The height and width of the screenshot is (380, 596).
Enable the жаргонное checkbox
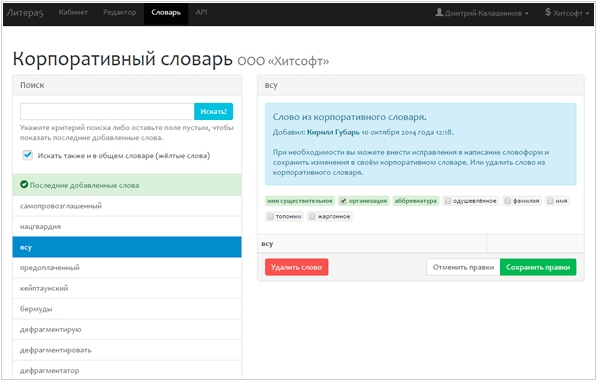pos(312,217)
